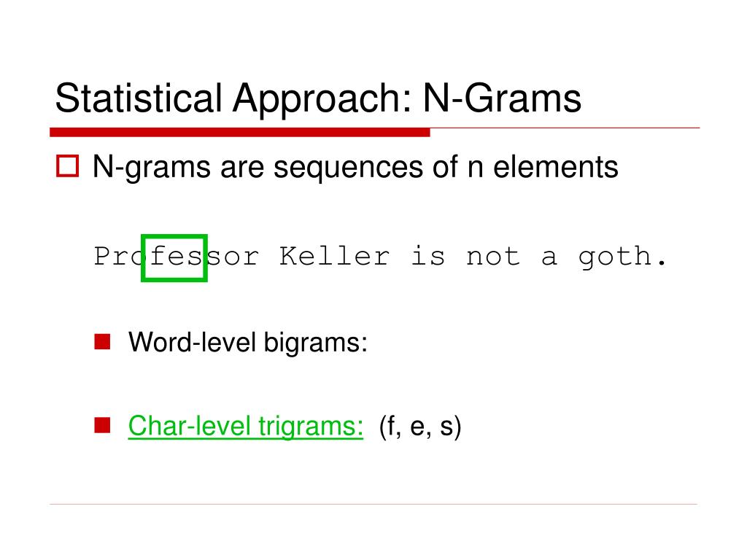
Task: Click the word 'goth.' in the sentence
Action: point(623,258)
